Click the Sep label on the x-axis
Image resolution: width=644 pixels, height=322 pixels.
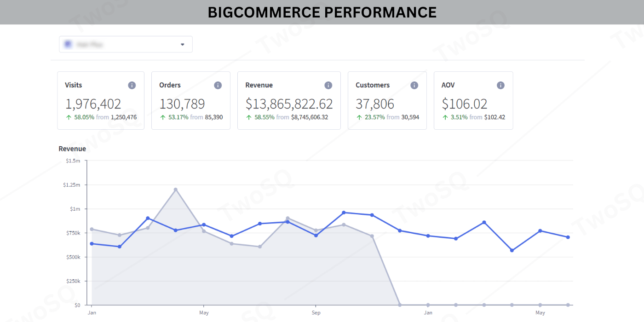click(316, 313)
